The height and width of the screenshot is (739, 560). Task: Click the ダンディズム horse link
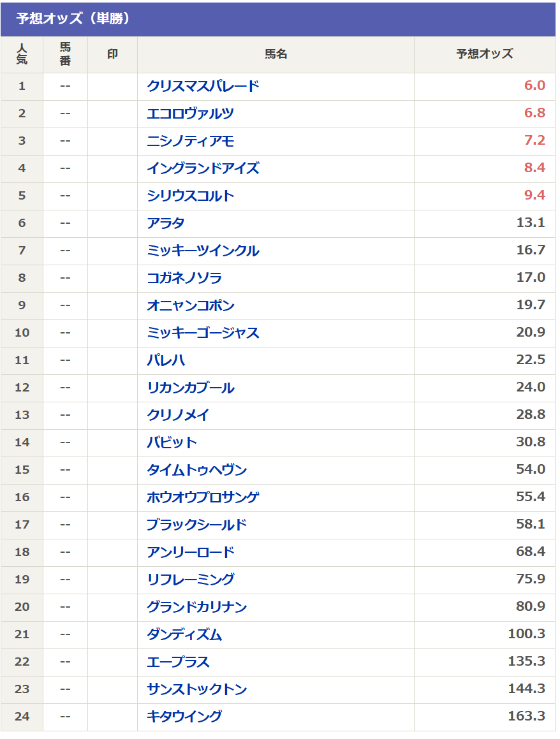click(x=184, y=634)
